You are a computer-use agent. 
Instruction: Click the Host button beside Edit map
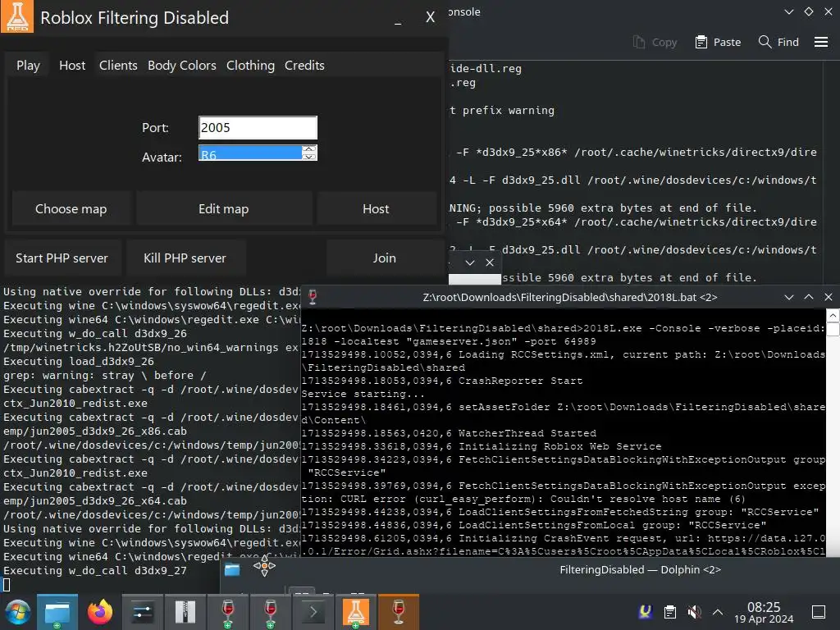click(x=376, y=209)
